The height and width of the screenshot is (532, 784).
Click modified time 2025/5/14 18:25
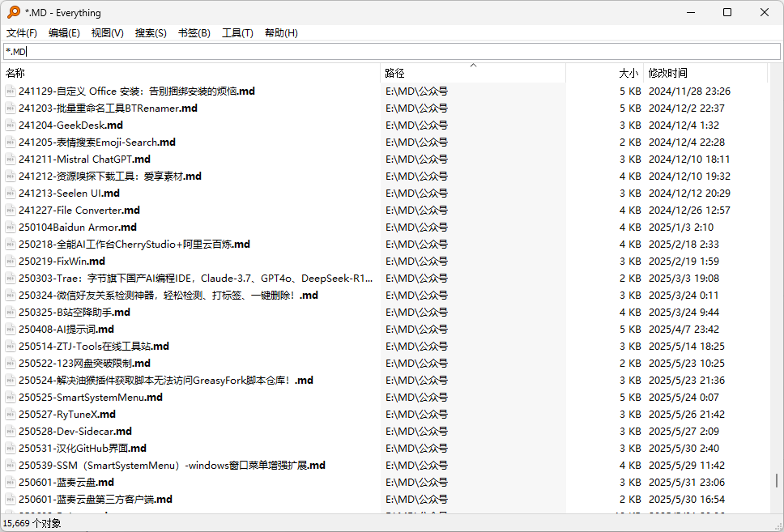(687, 346)
